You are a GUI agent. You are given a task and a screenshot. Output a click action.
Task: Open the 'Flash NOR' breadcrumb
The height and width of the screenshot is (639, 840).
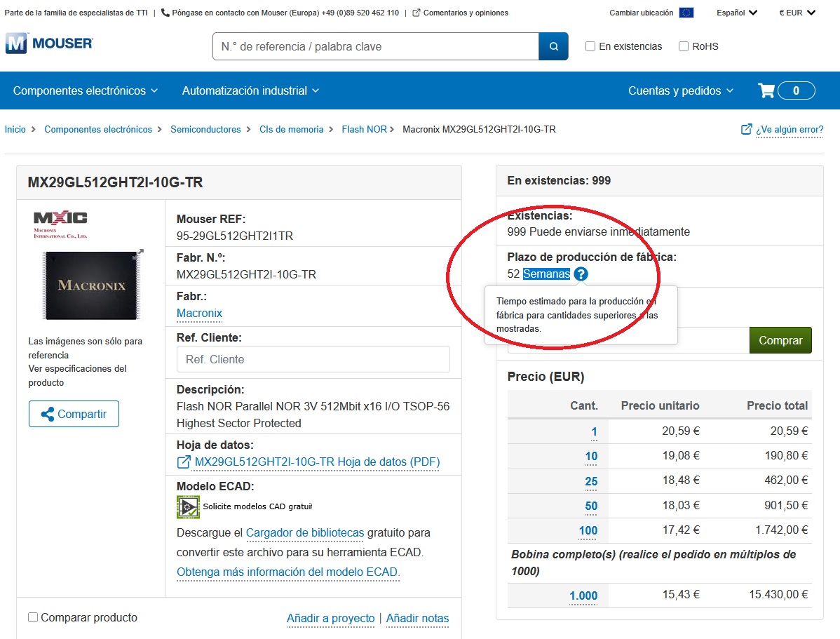(x=365, y=129)
